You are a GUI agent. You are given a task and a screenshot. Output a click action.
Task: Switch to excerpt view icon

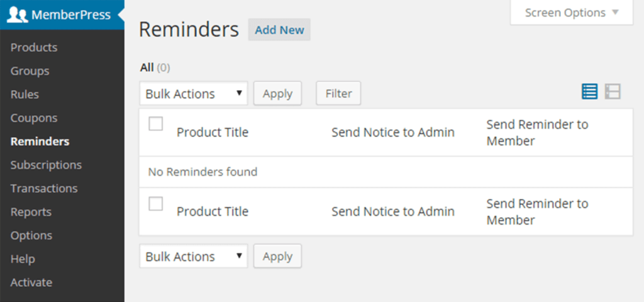pos(613,92)
